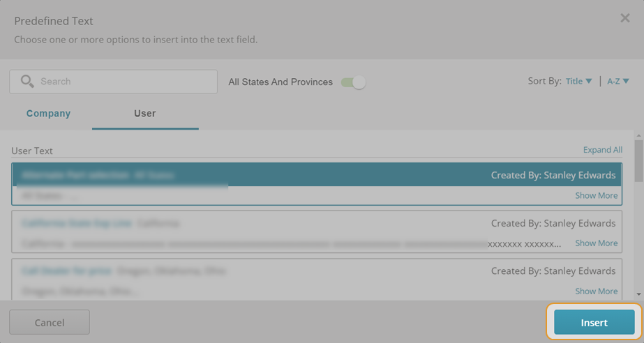644x343 pixels.
Task: Click the magnifying glass search icon
Action: point(27,82)
